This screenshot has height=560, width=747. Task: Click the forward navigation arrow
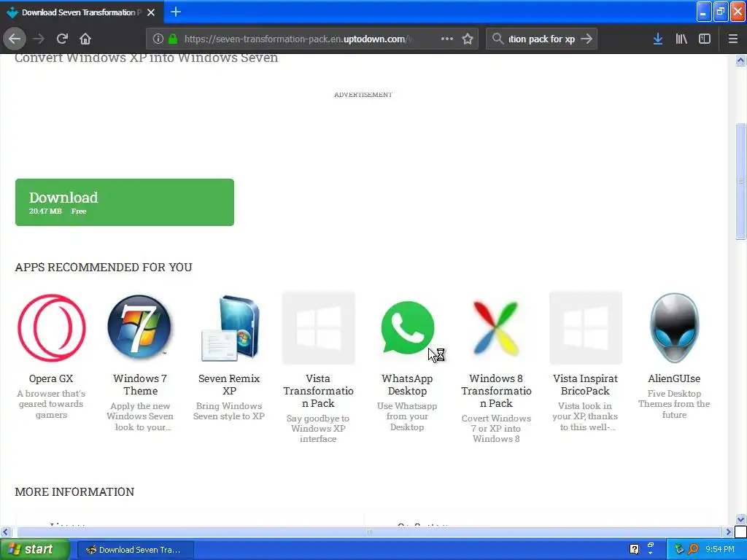(x=39, y=39)
